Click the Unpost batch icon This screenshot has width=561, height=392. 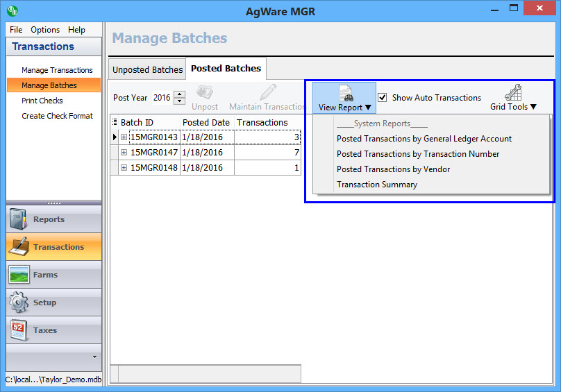point(205,93)
